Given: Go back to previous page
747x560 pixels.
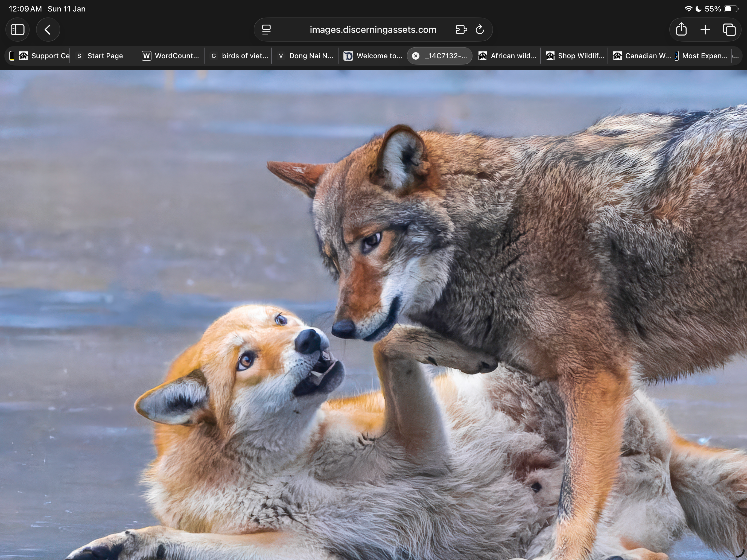Looking at the screenshot, I should pos(48,30).
